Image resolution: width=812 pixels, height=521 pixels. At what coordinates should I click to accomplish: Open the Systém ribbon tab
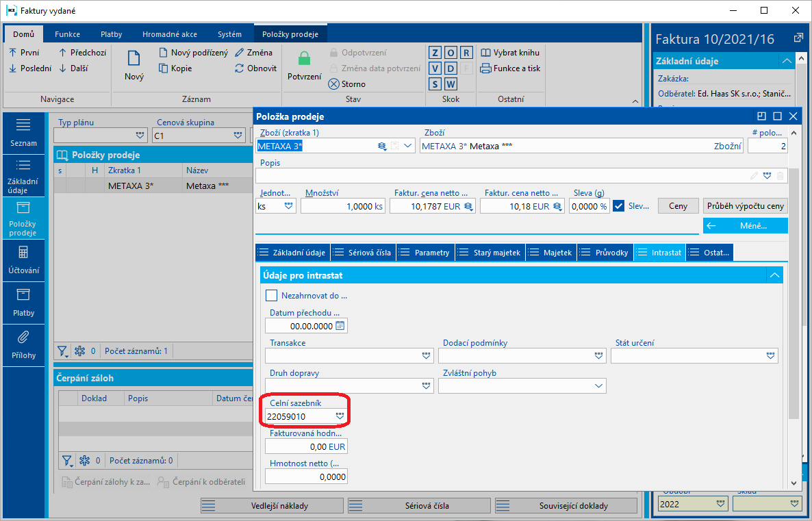(229, 34)
